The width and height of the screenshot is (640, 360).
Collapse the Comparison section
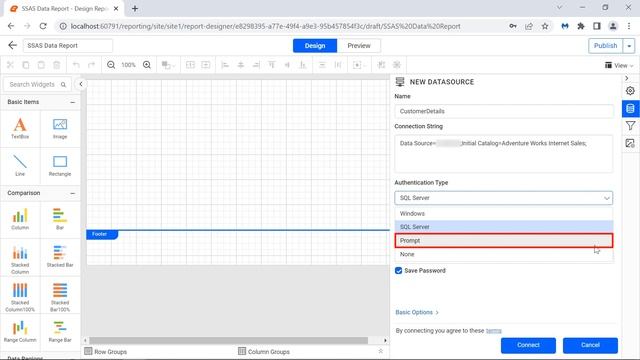point(73,193)
